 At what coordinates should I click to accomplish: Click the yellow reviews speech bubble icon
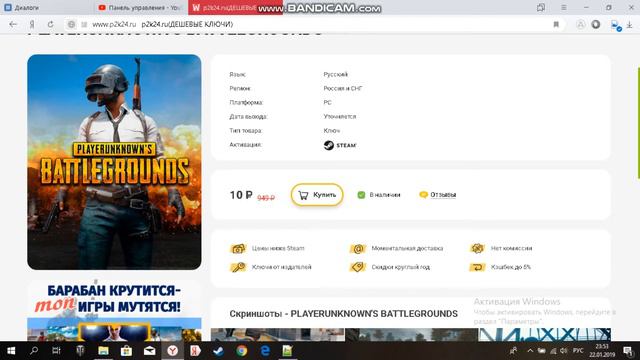(x=423, y=195)
